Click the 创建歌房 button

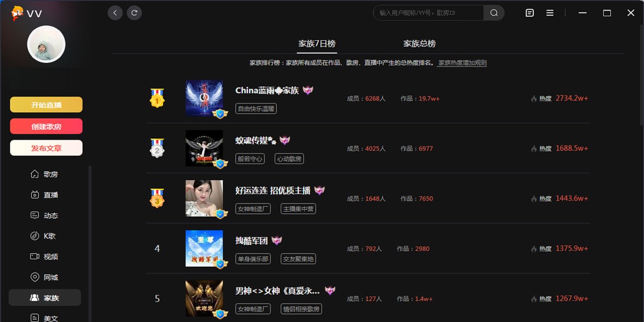pos(46,126)
